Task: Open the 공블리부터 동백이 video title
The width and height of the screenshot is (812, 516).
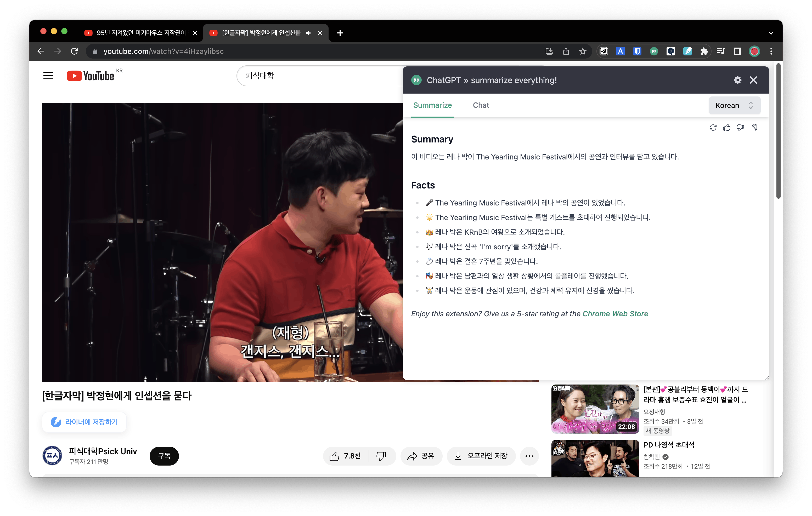Action: 696,395
